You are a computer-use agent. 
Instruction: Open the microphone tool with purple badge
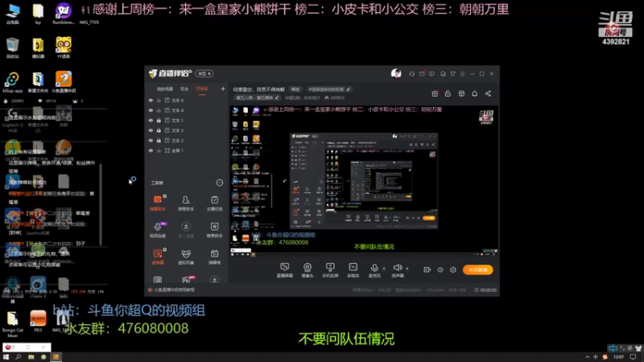click(158, 229)
